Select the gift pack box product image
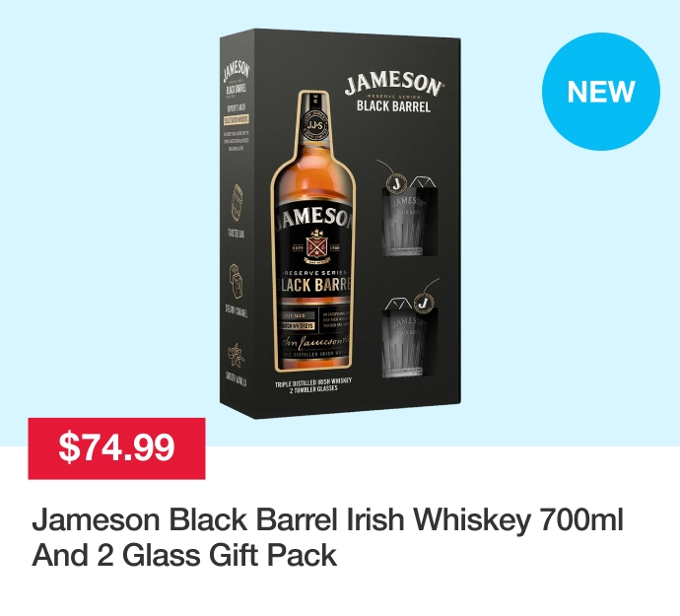The height and width of the screenshot is (616, 680). (x=340, y=224)
